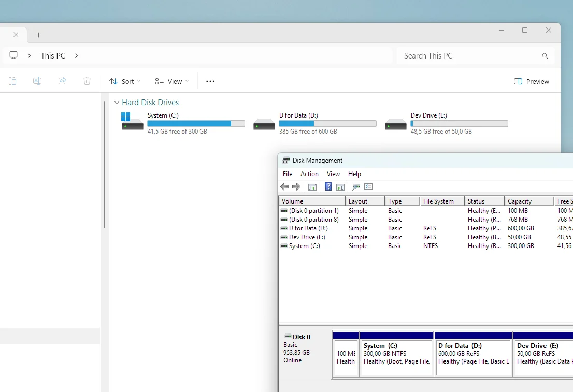Click the Help icon in Disk Management toolbar
This screenshot has height=392, width=573.
click(x=328, y=187)
